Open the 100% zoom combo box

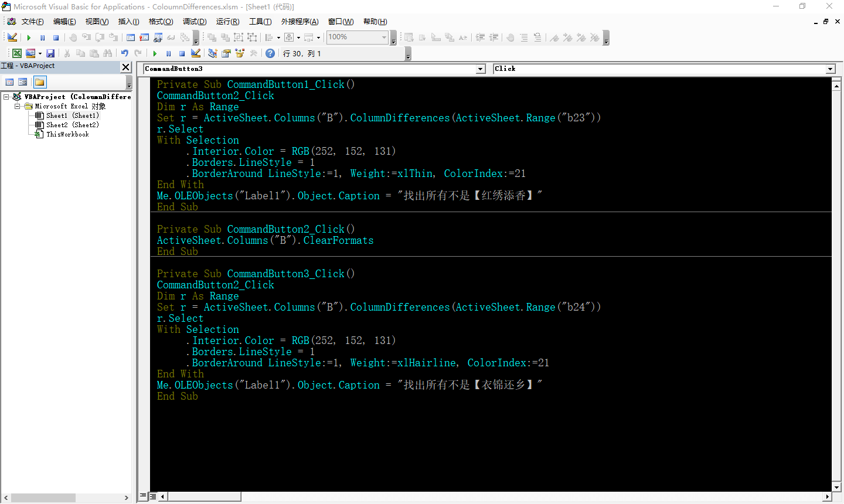(357, 37)
